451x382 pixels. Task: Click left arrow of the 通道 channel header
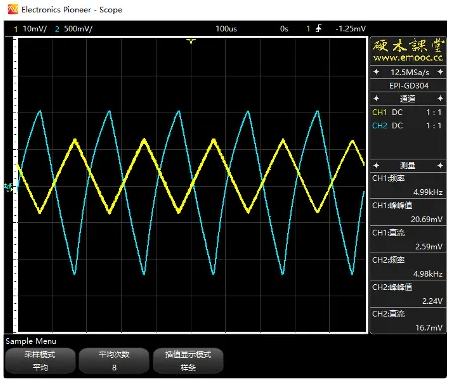click(x=376, y=98)
